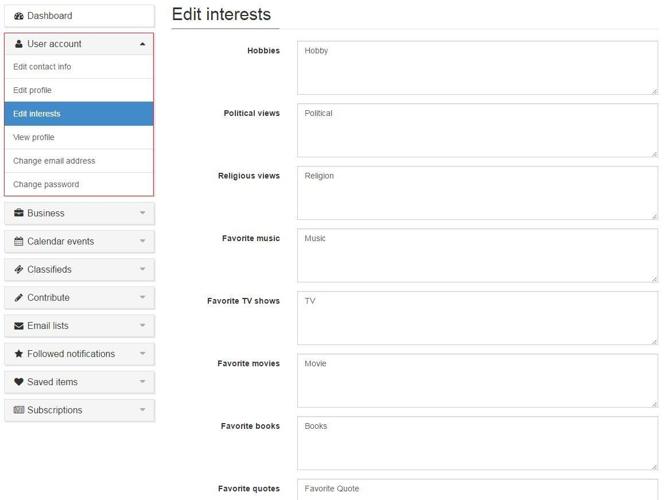Click the Favorite TV shows field label
Viewport: 668px width, 500px height.
(243, 301)
